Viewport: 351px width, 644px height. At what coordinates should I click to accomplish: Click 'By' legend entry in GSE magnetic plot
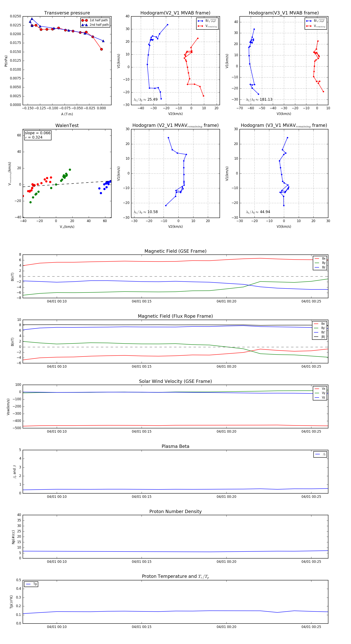pyautogui.click(x=320, y=263)
